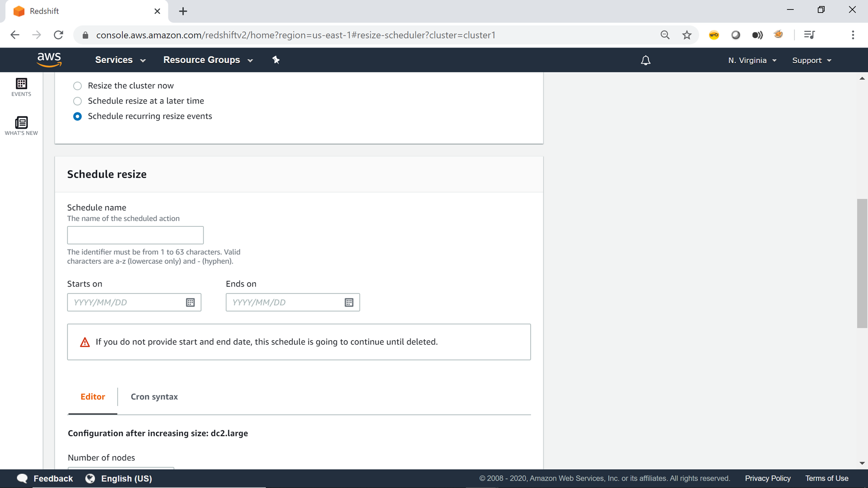868x488 pixels.
Task: Switch to the Editor tab
Action: (x=92, y=396)
